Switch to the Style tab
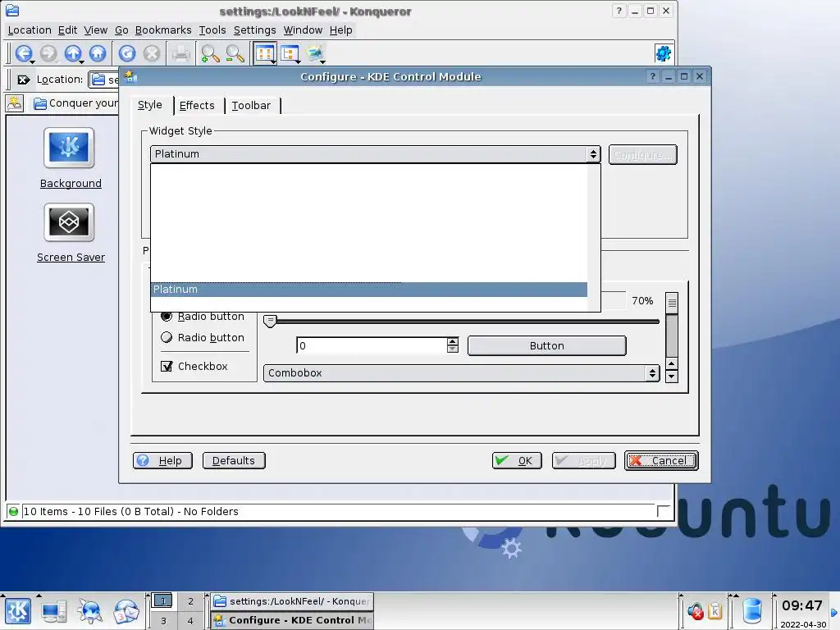The image size is (840, 630). click(150, 105)
